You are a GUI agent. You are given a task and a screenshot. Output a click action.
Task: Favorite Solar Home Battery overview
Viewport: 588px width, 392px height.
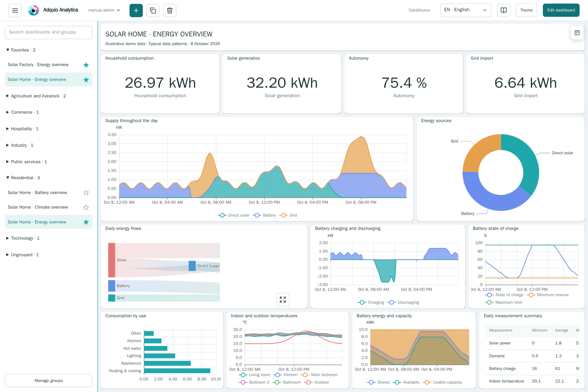(86, 193)
